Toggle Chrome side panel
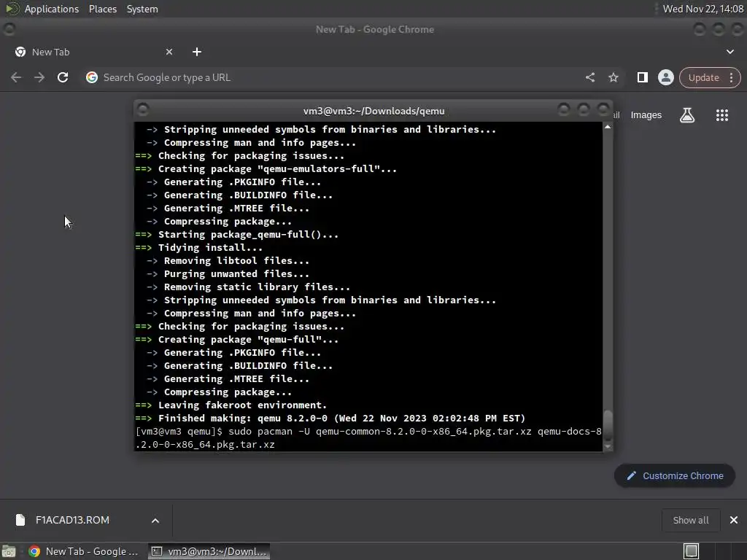747x560 pixels. pyautogui.click(x=642, y=77)
